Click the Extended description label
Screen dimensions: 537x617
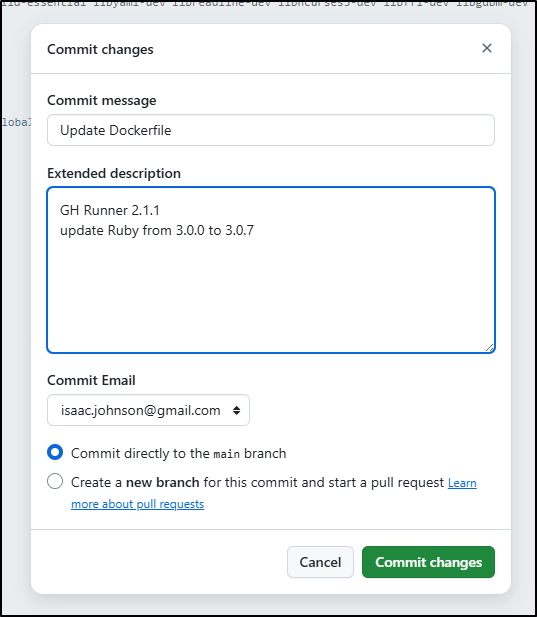[x=114, y=174]
